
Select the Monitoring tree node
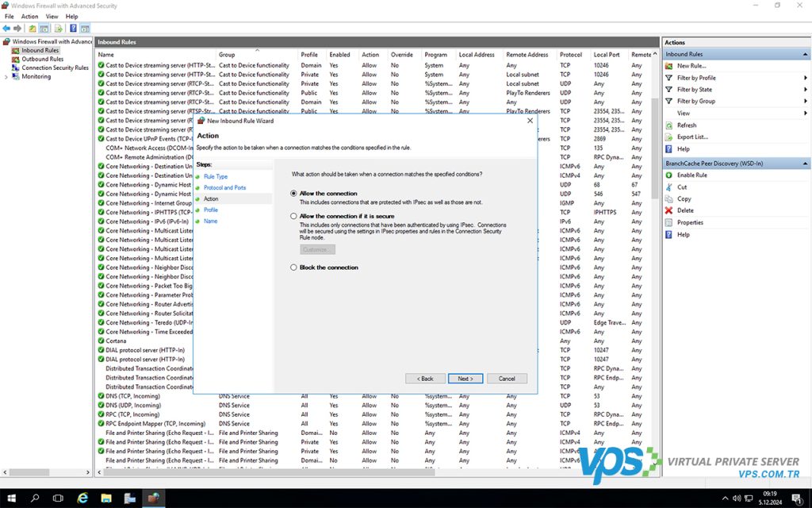click(36, 77)
